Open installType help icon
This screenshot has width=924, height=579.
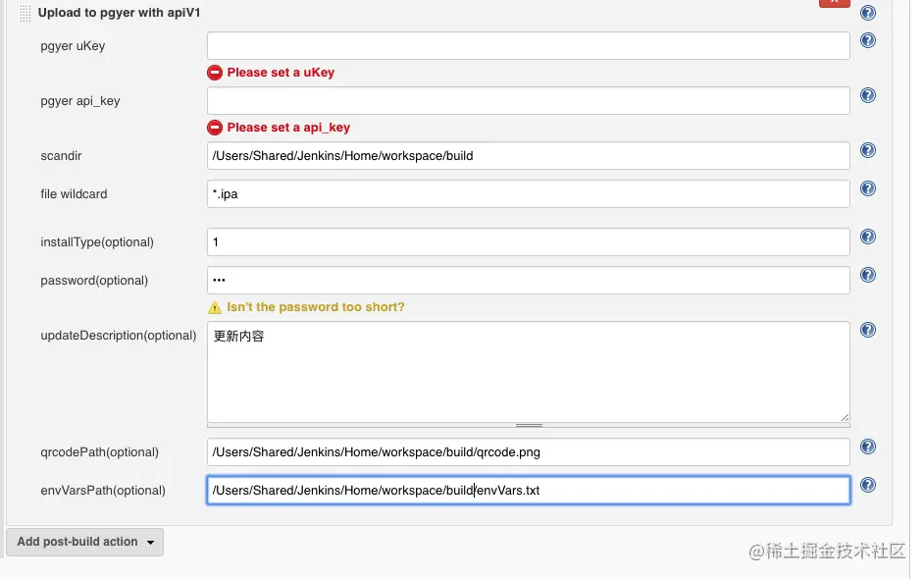tap(867, 237)
